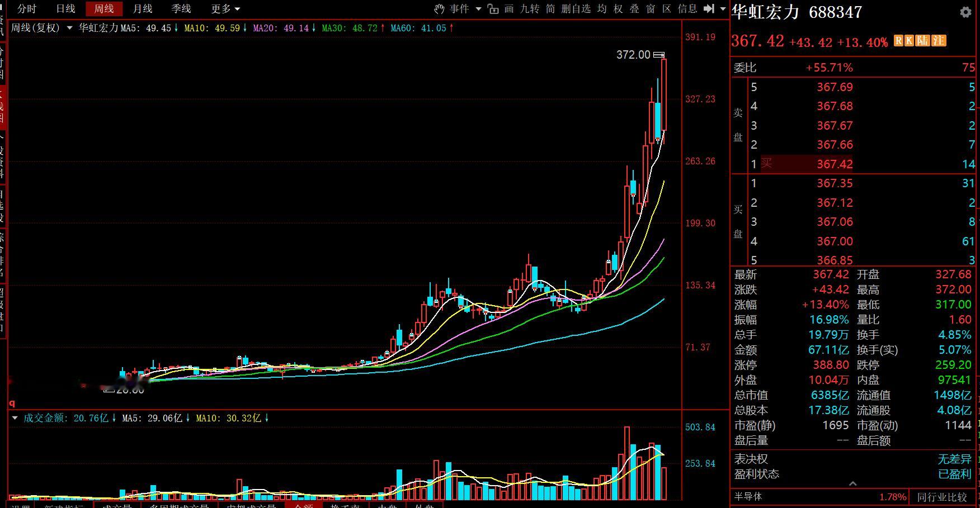Click the stock name 华虹宏力 688347
Image resolution: width=980 pixels, height=508 pixels.
797,12
